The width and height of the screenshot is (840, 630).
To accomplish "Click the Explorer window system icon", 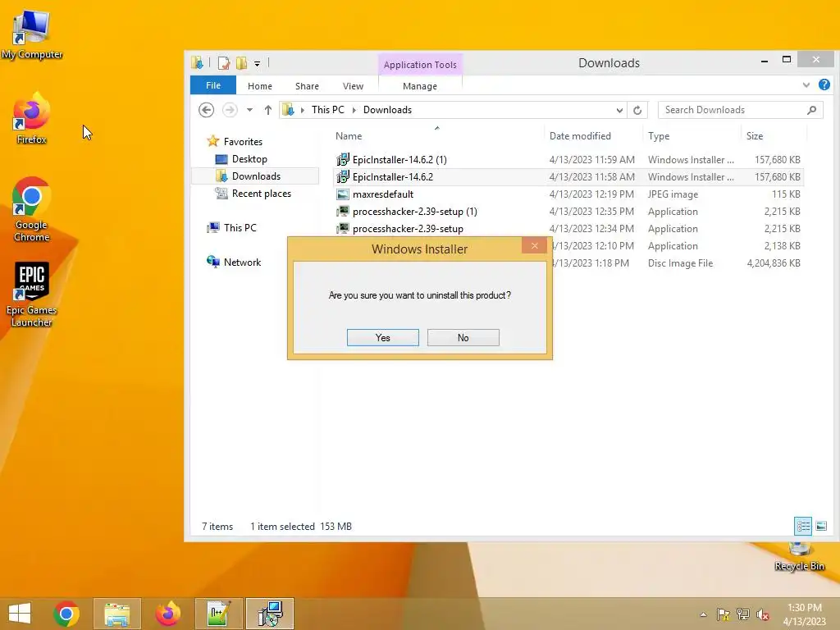I will [197, 63].
